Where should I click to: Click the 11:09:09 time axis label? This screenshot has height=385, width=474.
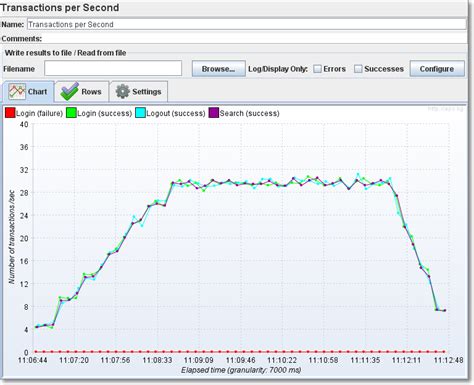coord(199,360)
